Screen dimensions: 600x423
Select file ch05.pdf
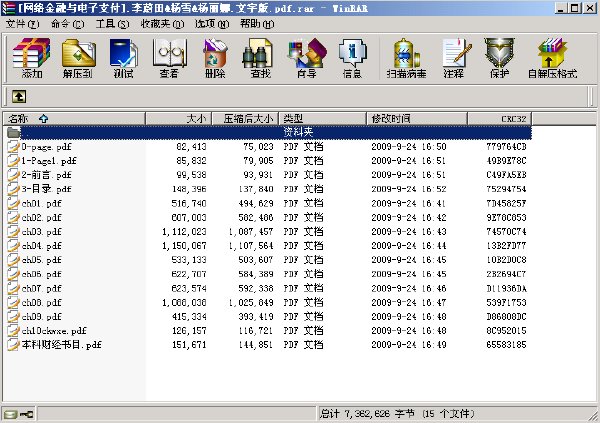click(x=41, y=260)
